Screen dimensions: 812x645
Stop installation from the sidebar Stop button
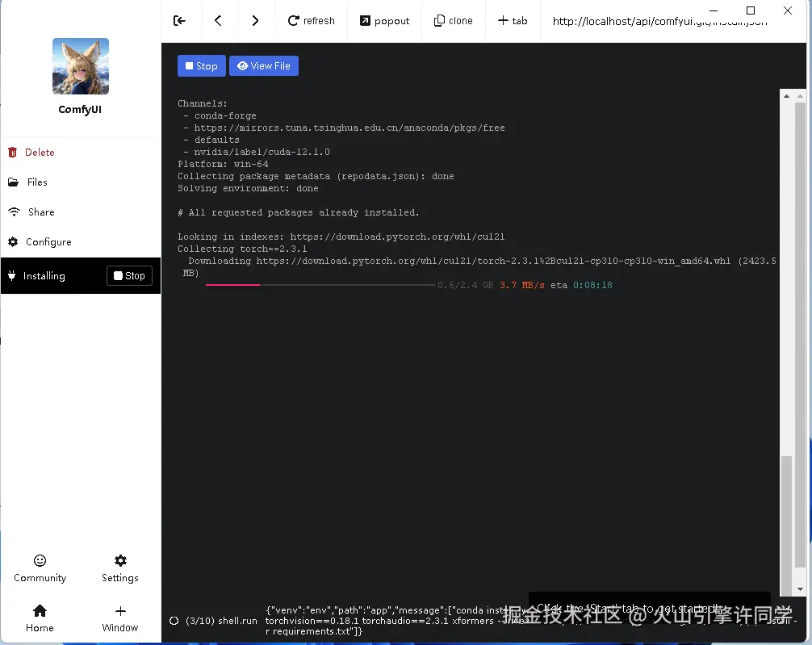click(129, 275)
